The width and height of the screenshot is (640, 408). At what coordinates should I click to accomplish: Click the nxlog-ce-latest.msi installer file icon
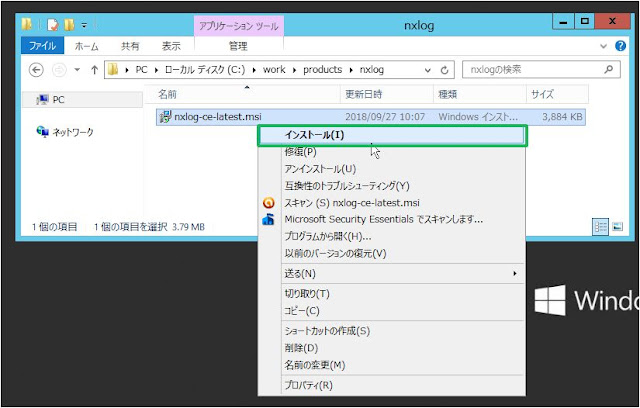pyautogui.click(x=165, y=117)
